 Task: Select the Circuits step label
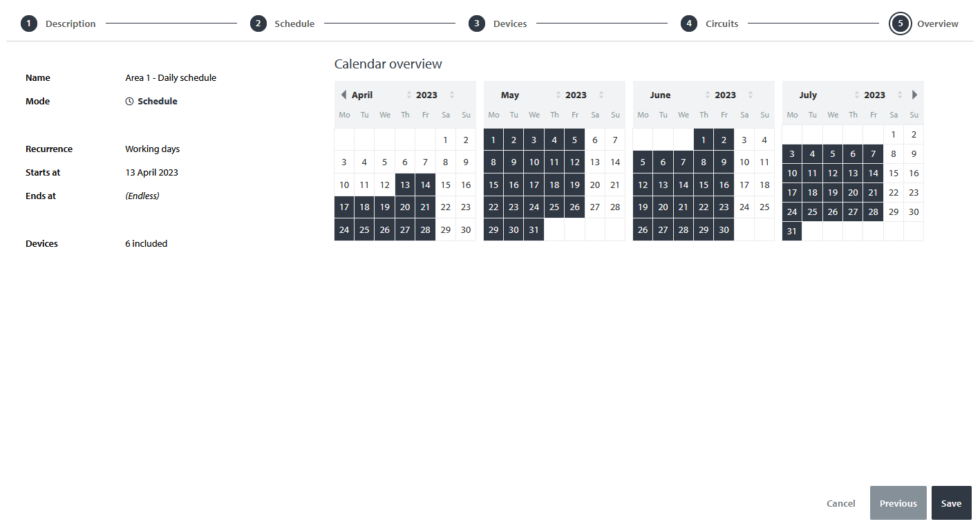coord(722,23)
